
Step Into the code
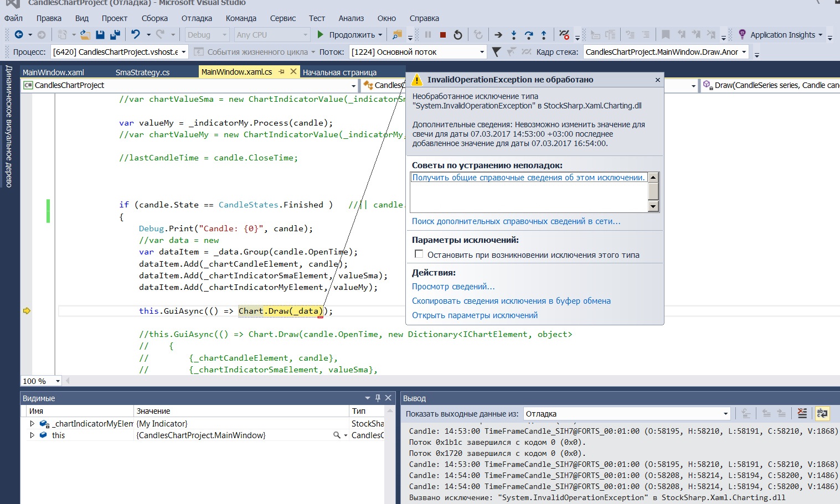coord(514,35)
